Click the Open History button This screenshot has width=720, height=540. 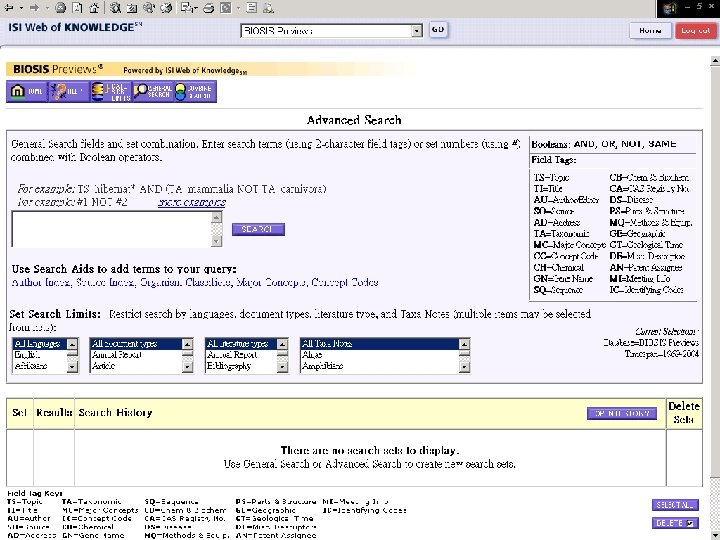coord(622,413)
